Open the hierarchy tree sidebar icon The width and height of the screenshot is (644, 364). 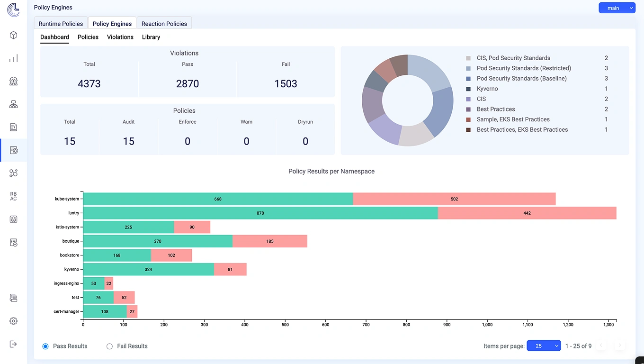13,104
